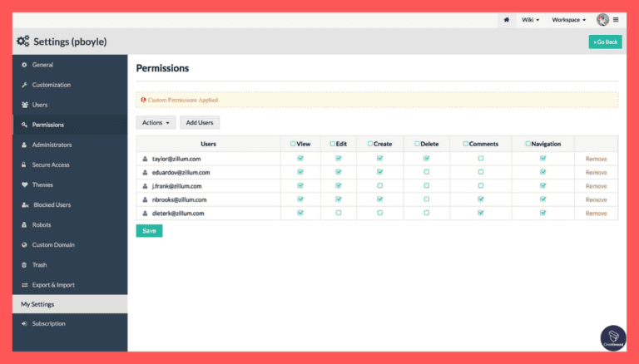Remove user j.frank@zillum.com

[x=596, y=185]
